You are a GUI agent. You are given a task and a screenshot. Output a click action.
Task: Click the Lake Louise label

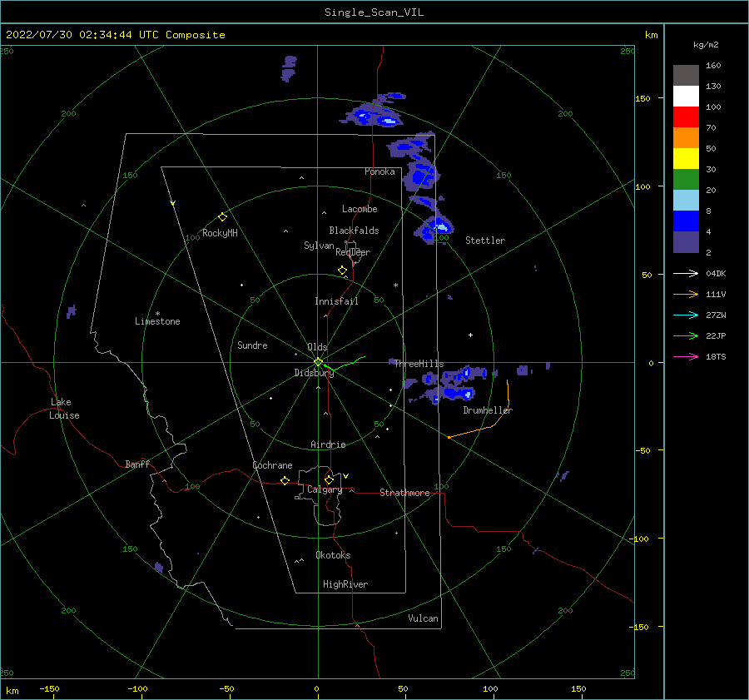[64, 409]
